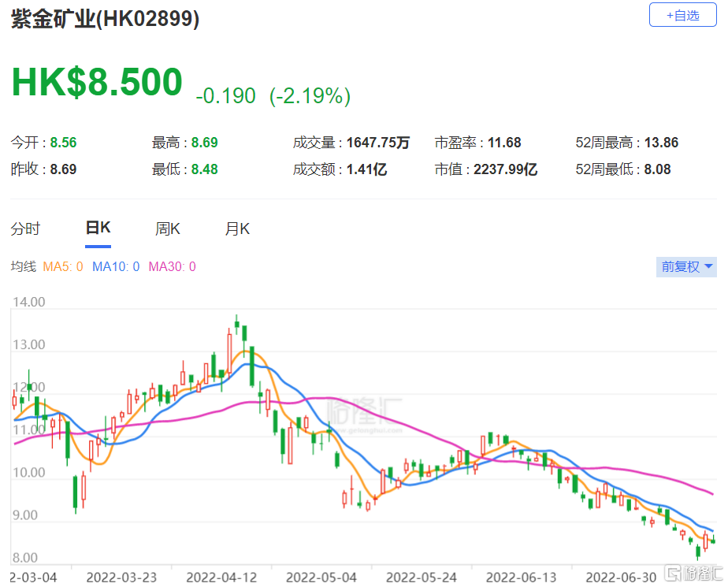Viewport: 728px width, 587px height.
Task: Click the 9.00 price axis label
Action: tap(25, 515)
